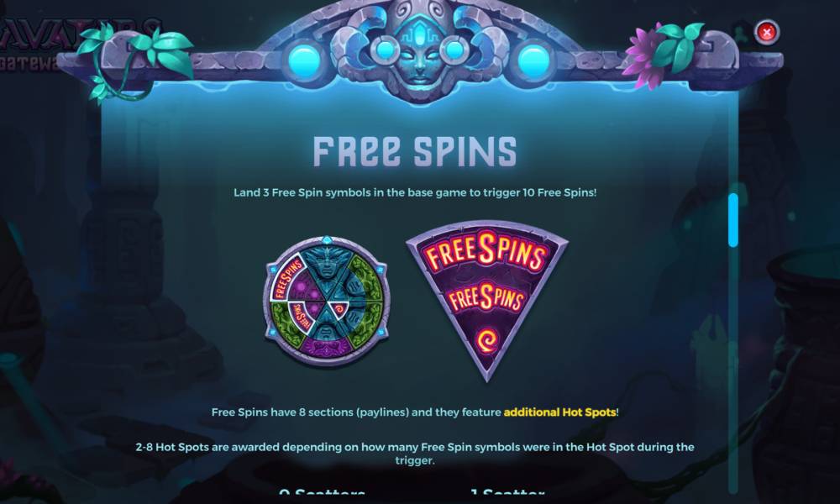Click the 2-8 Hot Spots description text
Image resolution: width=840 pixels, height=504 pixels.
pyautogui.click(x=415, y=453)
